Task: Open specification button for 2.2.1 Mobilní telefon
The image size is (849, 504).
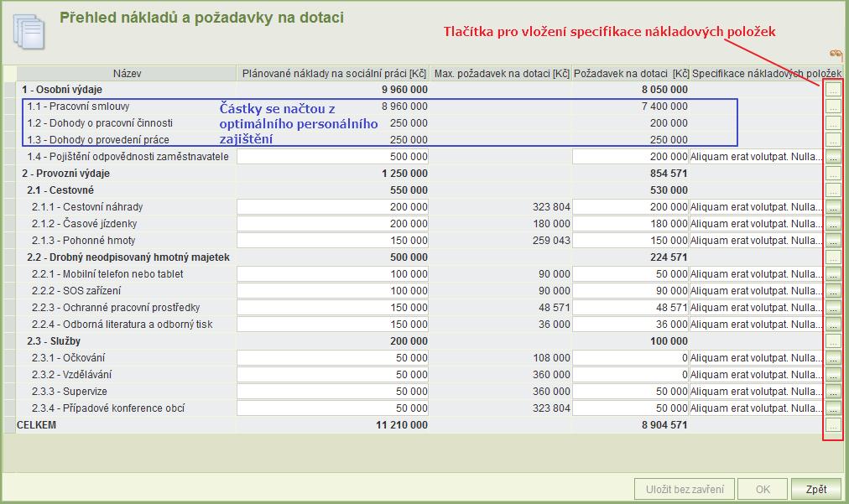Action: click(833, 274)
